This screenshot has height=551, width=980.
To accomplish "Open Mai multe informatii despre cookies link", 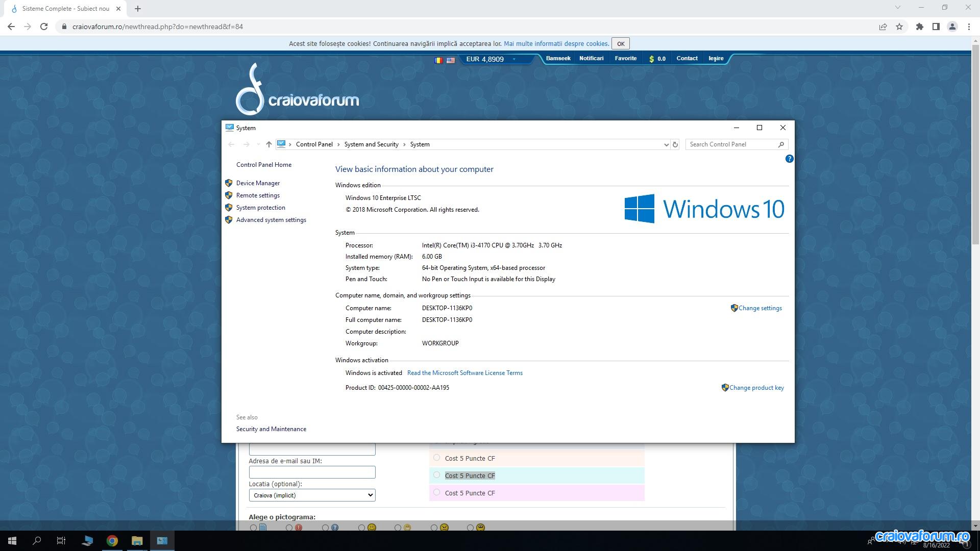I will (556, 44).
